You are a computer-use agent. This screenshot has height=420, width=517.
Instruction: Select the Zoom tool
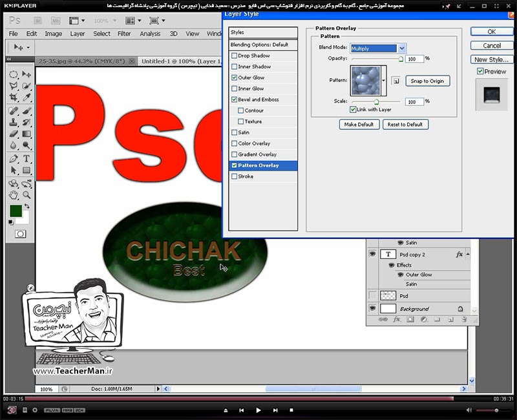tap(26, 195)
